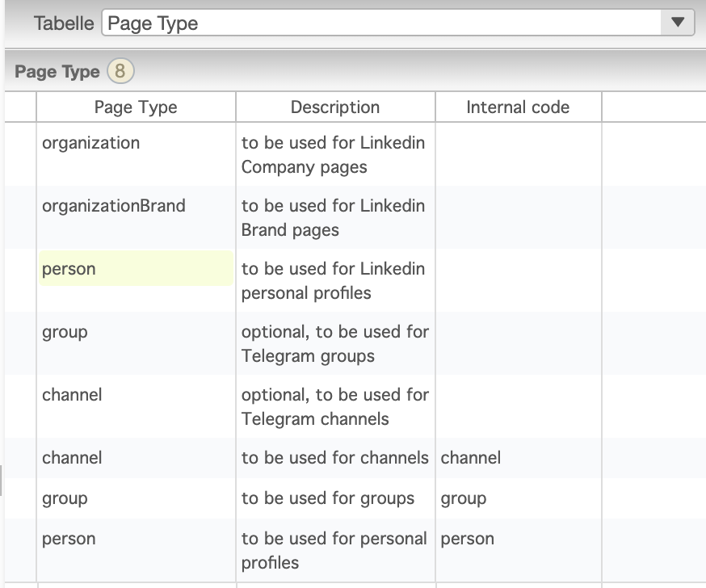Click the Page Type panel title
Image resolution: width=706 pixels, height=588 pixels.
[x=57, y=72]
